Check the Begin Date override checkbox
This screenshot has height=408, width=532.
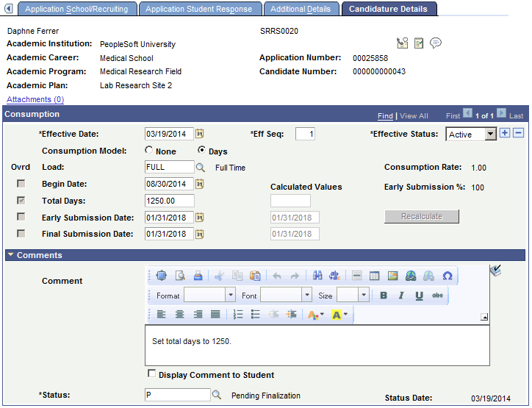click(x=21, y=184)
